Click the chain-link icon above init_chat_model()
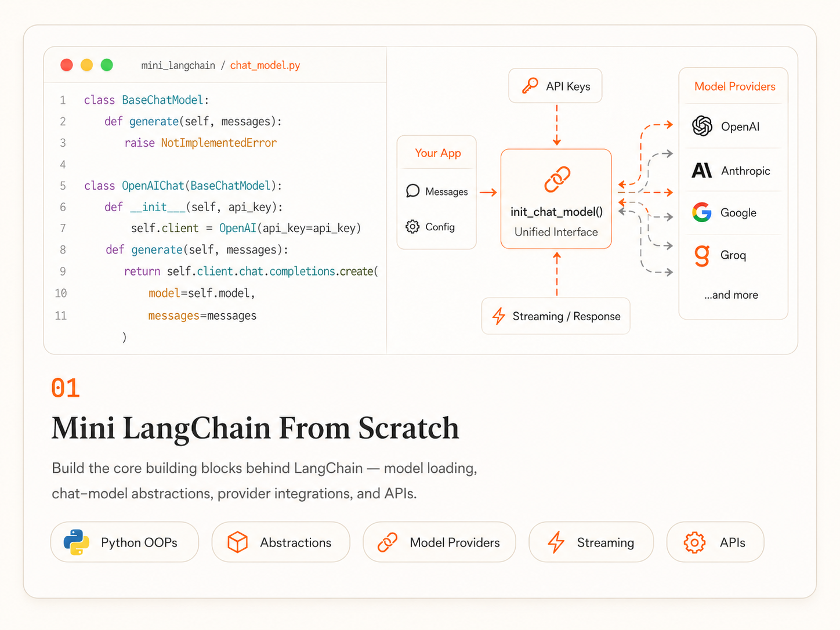Image resolution: width=840 pixels, height=630 pixels. pyautogui.click(x=557, y=179)
